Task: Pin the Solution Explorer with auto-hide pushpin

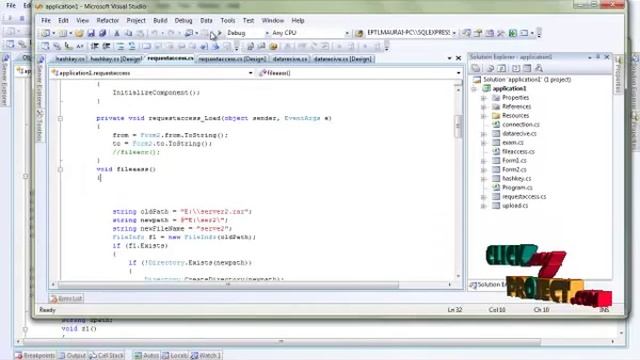Action: click(598, 57)
